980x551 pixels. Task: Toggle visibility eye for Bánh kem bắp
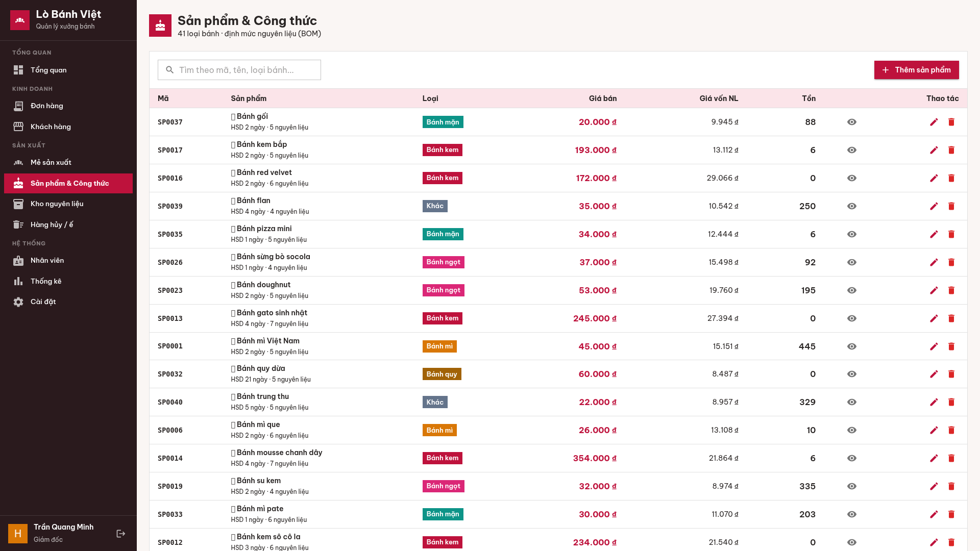pos(851,150)
